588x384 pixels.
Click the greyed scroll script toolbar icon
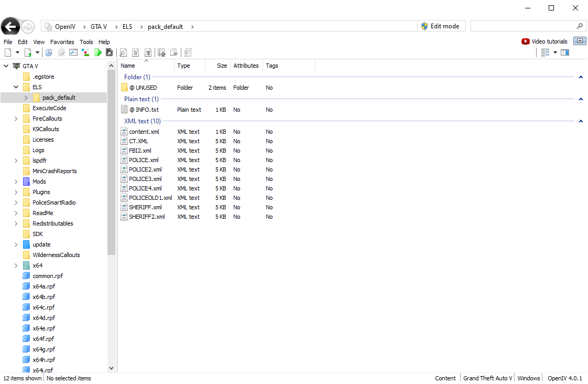point(188,52)
